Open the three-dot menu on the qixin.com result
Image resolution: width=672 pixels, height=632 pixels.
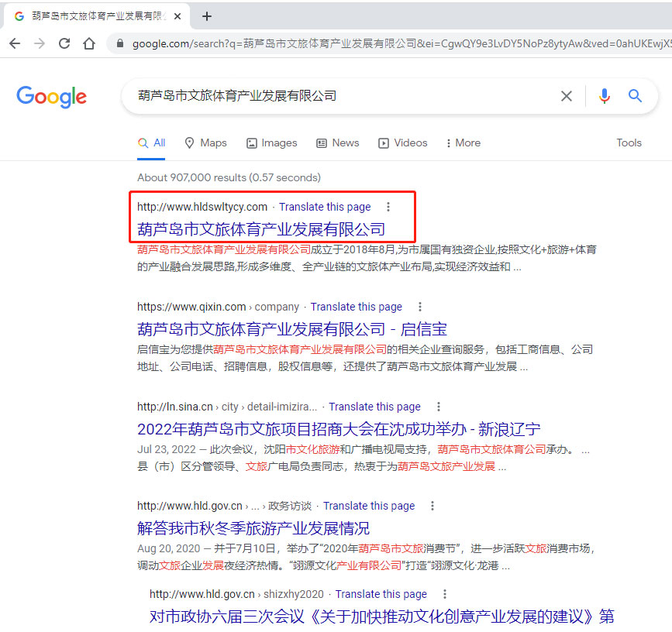point(420,306)
